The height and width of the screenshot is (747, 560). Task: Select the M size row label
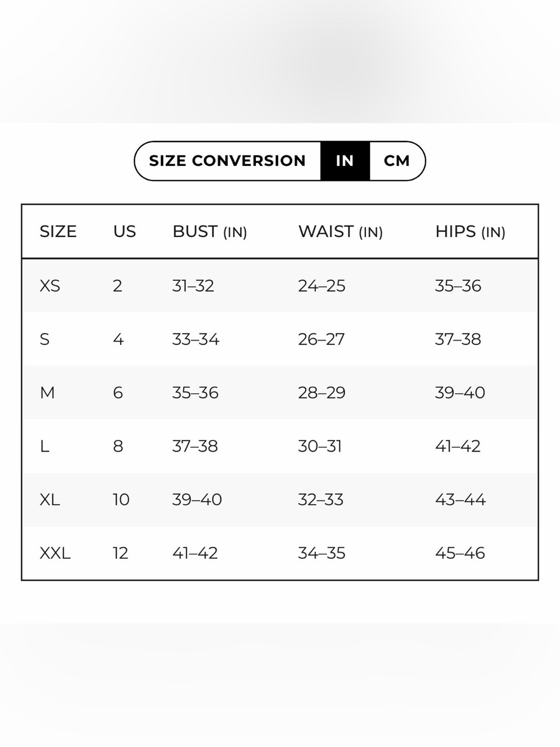point(48,393)
